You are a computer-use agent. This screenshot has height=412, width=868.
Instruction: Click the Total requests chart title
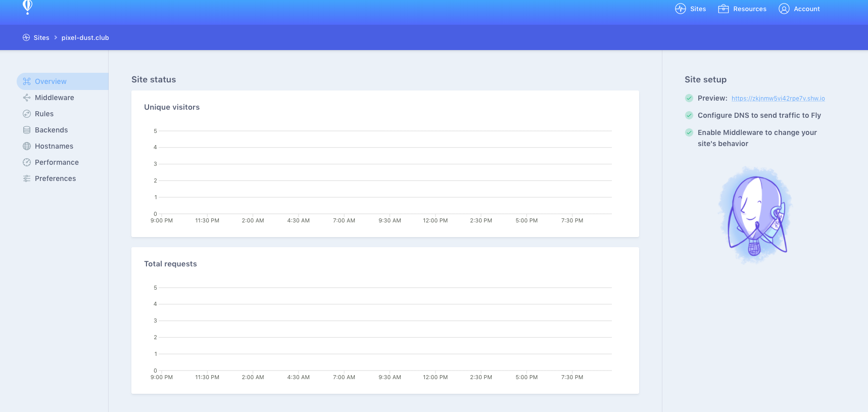click(170, 264)
